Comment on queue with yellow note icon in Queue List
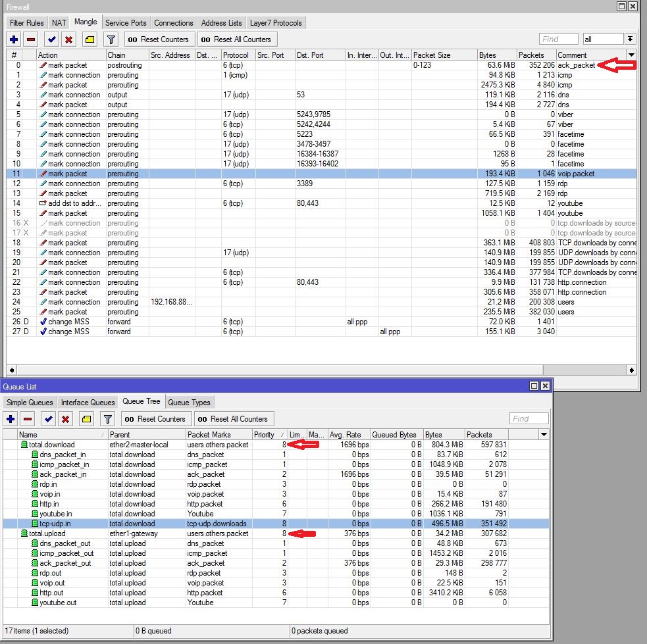647x644 pixels. tap(86, 419)
